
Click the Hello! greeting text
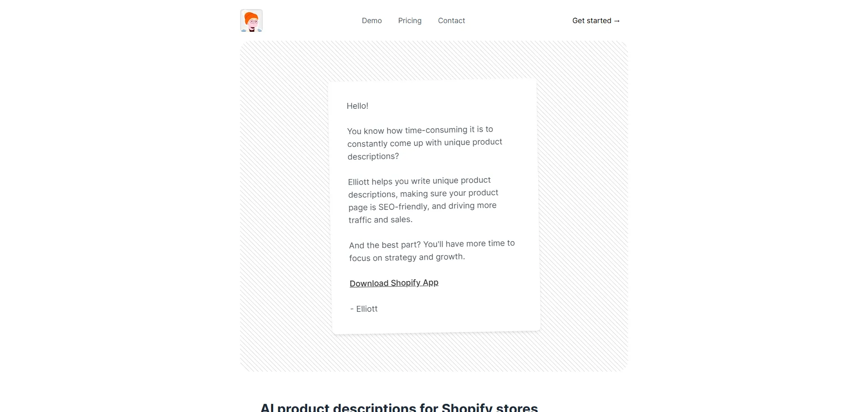point(357,106)
